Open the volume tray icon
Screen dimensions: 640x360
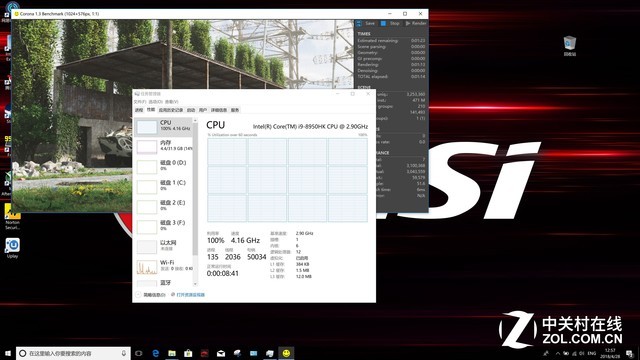(x=582, y=353)
